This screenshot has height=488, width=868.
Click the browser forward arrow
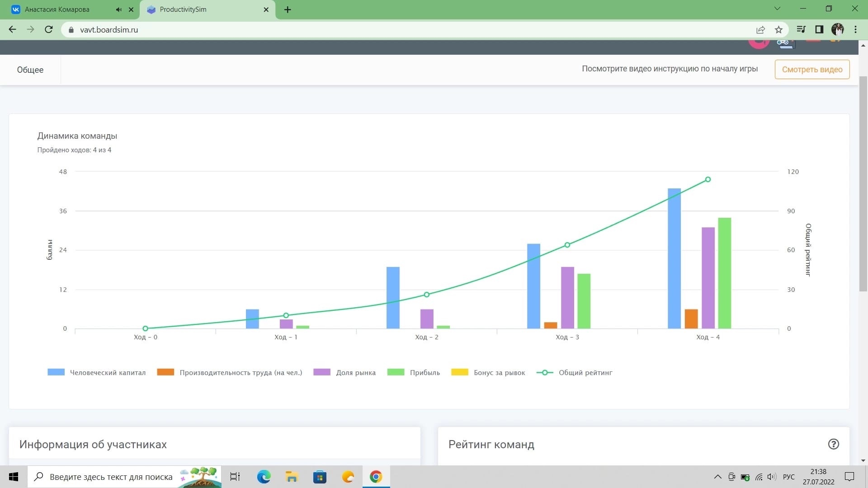tap(30, 29)
